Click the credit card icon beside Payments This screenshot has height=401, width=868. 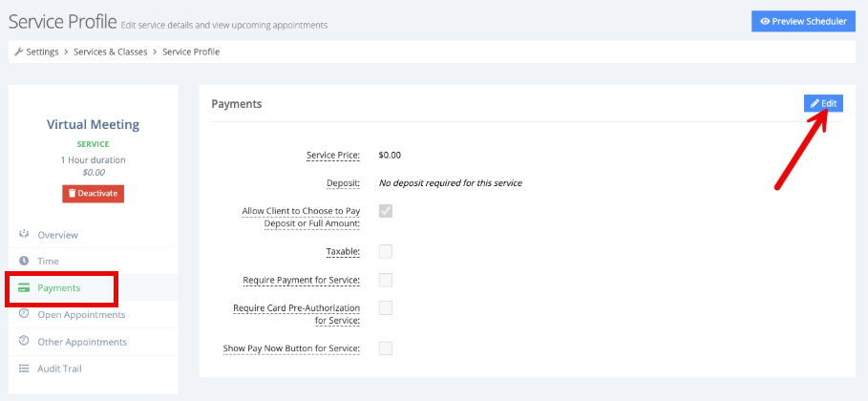[x=24, y=288]
